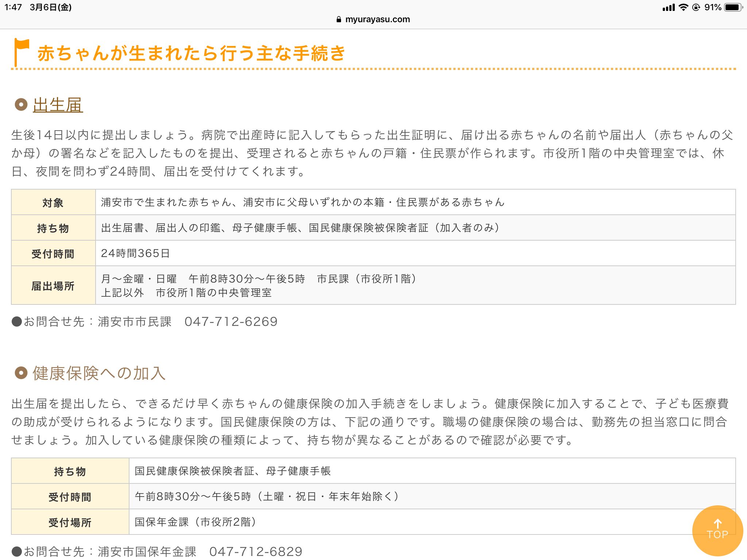Tap the orange flag heading icon
Image resolution: width=747 pixels, height=560 pixels.
pyautogui.click(x=21, y=52)
